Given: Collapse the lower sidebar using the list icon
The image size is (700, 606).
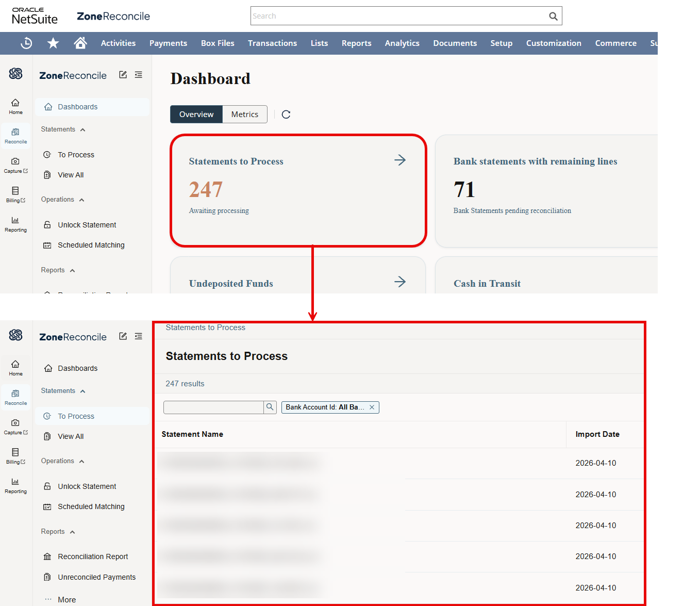Looking at the screenshot, I should click(x=139, y=336).
